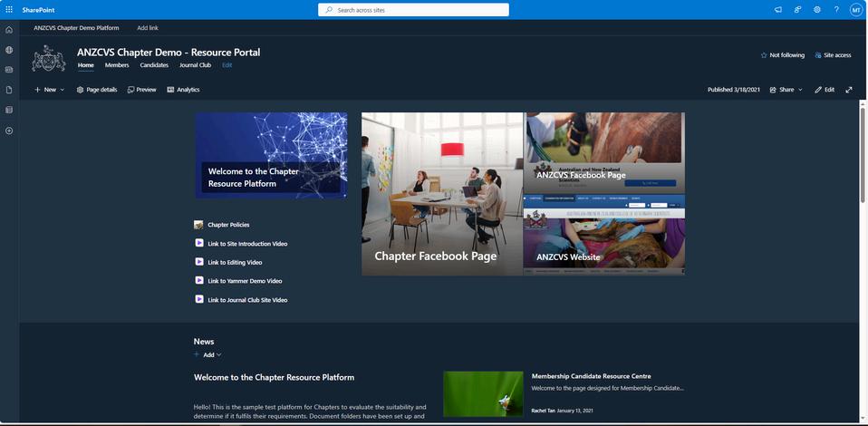Open Link to Yammer Demo Video
This screenshot has height=426, width=868.
click(x=245, y=281)
